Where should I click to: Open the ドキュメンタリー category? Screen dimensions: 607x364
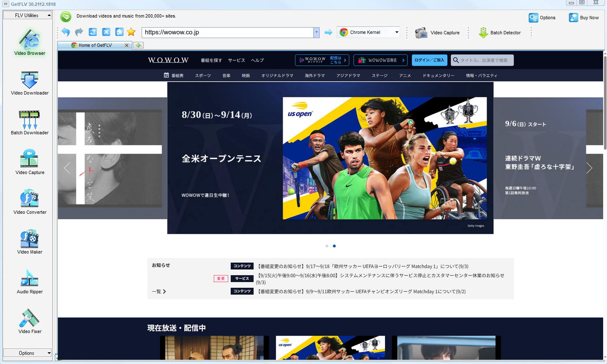438,76
